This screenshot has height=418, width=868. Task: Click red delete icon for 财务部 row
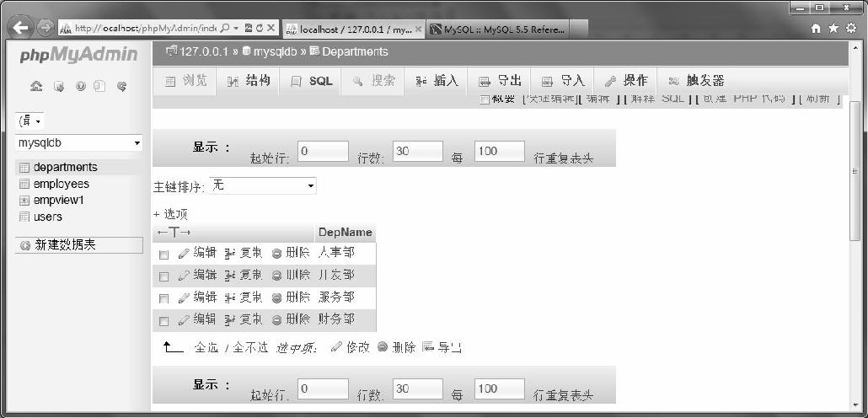click(276, 320)
